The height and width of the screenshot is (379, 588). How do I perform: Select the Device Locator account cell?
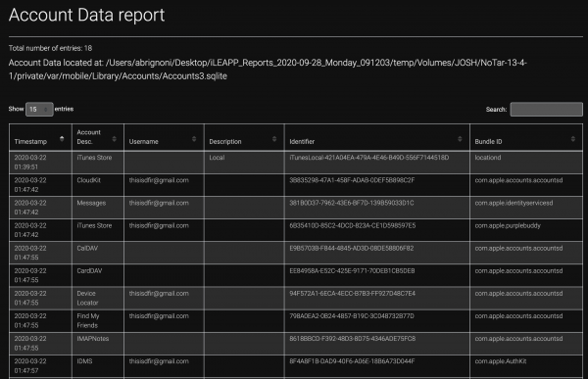[x=87, y=298]
